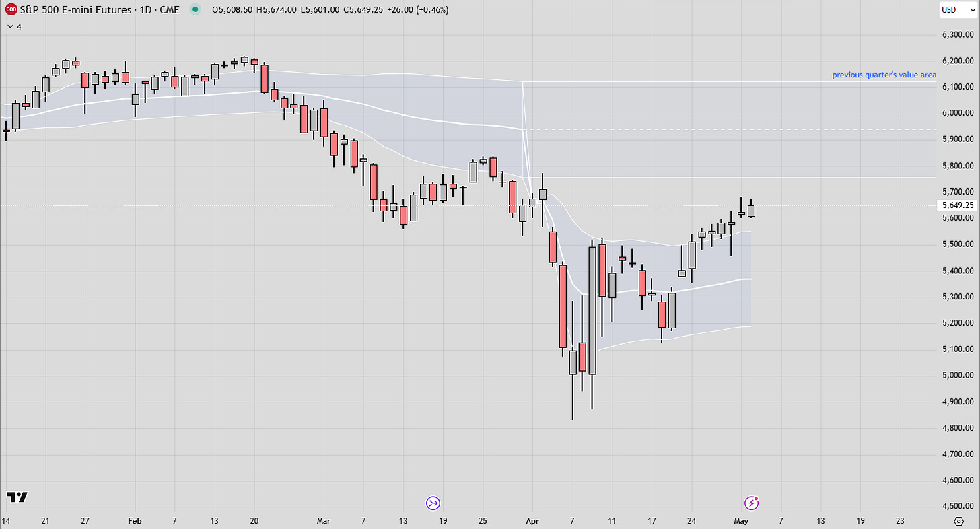The width and height of the screenshot is (980, 529).
Task: Click the 5,700.00 price axis label
Action: click(958, 192)
